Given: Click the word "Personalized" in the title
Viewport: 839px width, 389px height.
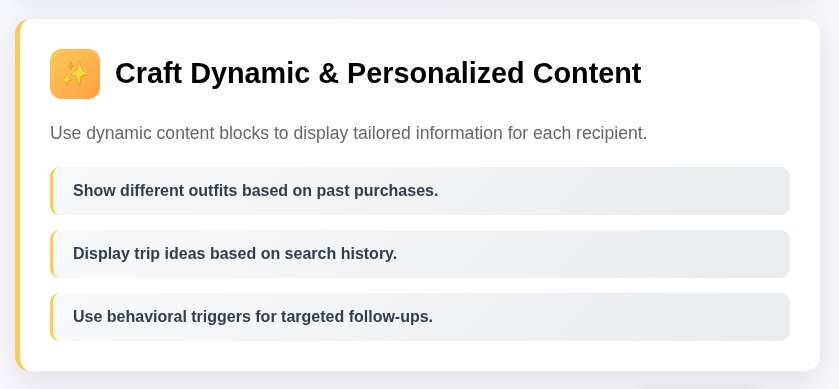Looking at the screenshot, I should 435,73.
